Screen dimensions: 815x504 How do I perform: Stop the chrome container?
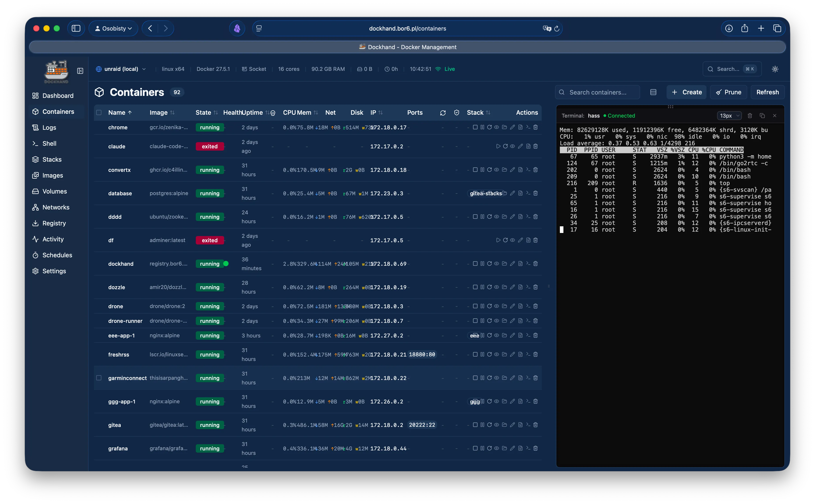[475, 127]
